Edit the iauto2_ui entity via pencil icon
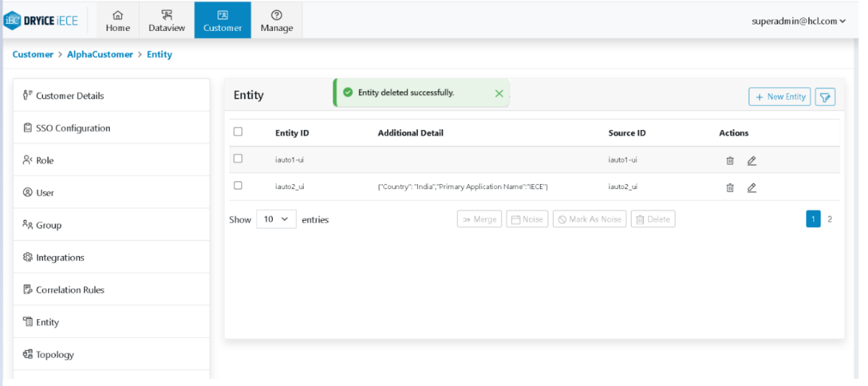Image resolution: width=868 pixels, height=386 pixels. [x=752, y=188]
